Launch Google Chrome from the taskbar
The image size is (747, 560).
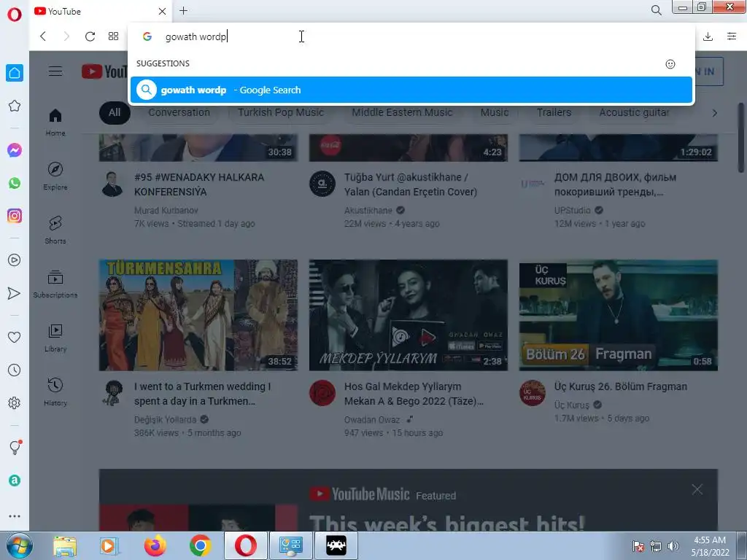200,545
